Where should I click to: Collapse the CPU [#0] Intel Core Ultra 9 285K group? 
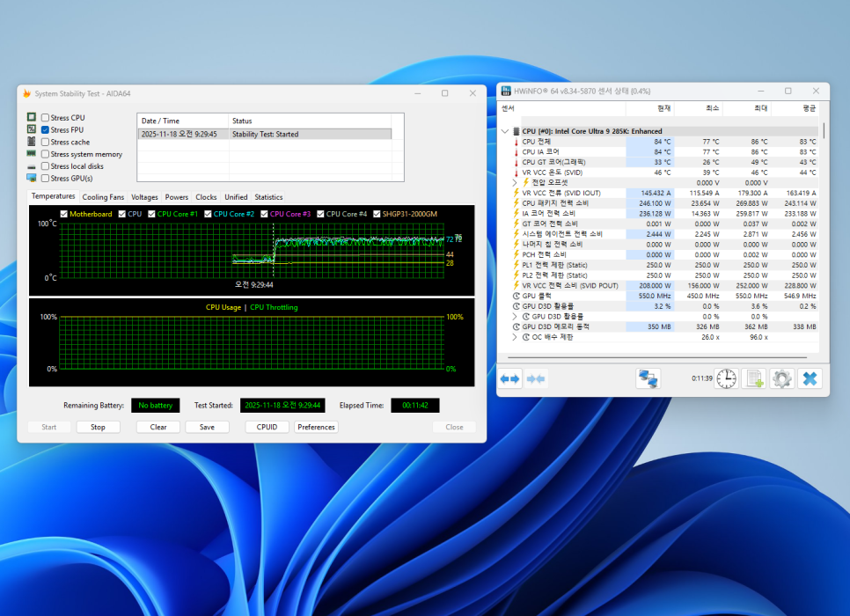(504, 131)
